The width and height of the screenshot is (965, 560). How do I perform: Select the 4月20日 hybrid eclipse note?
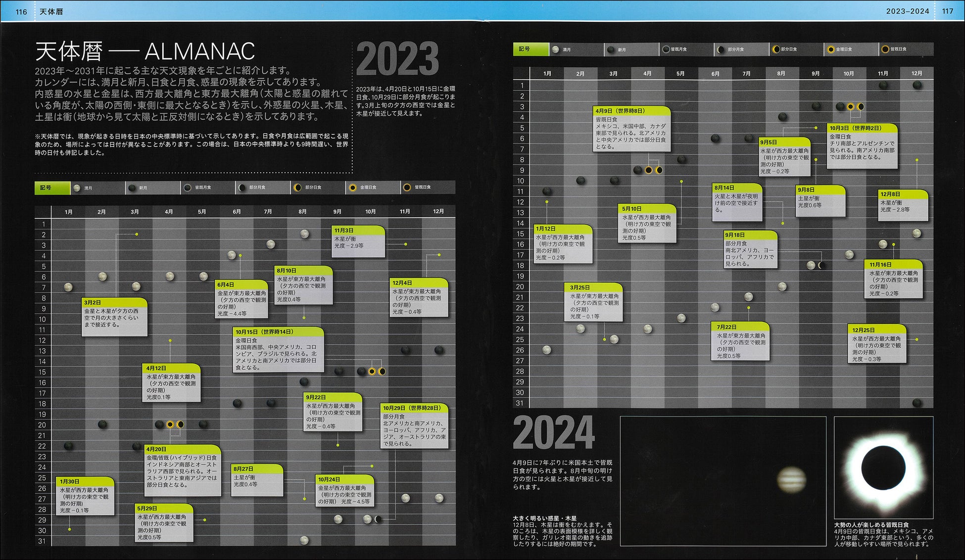coord(183,470)
